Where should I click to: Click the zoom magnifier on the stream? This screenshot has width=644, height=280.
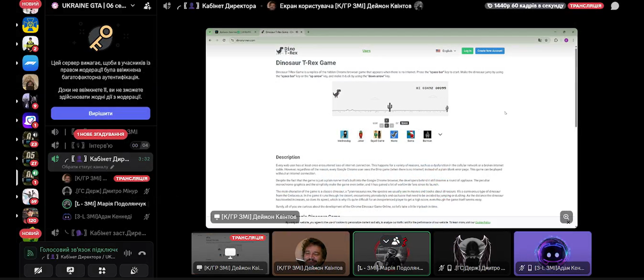(x=567, y=217)
